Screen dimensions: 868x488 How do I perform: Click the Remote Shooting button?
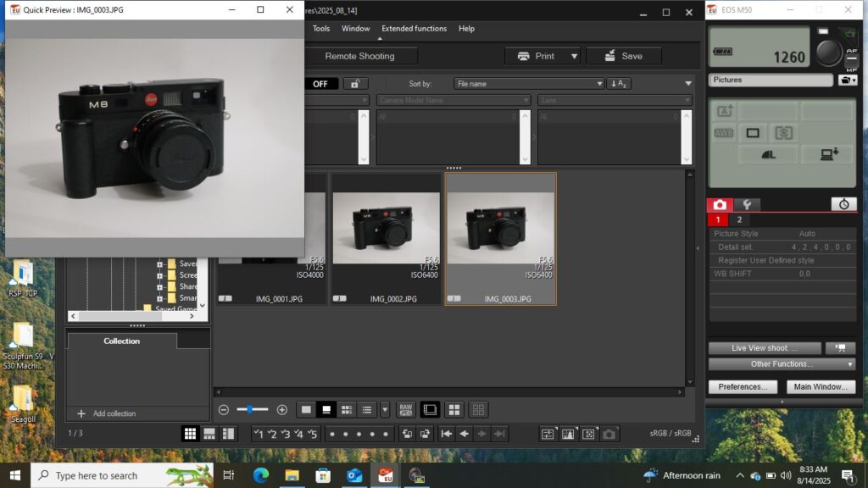tap(359, 56)
